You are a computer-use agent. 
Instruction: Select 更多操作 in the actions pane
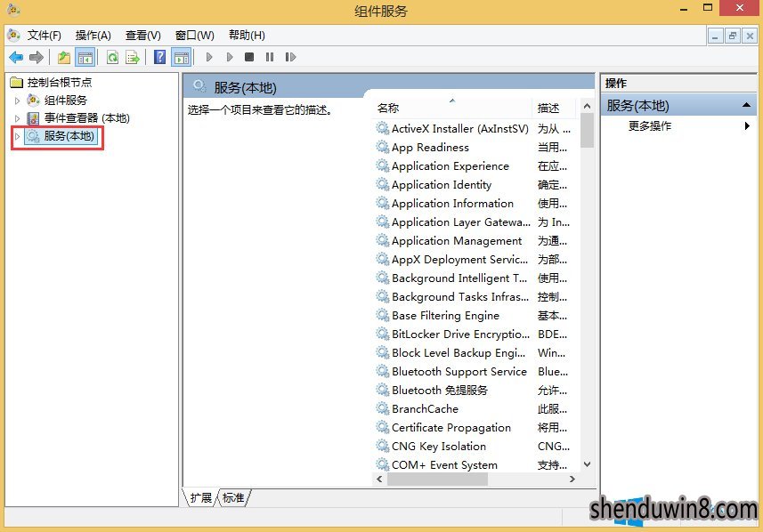[650, 126]
